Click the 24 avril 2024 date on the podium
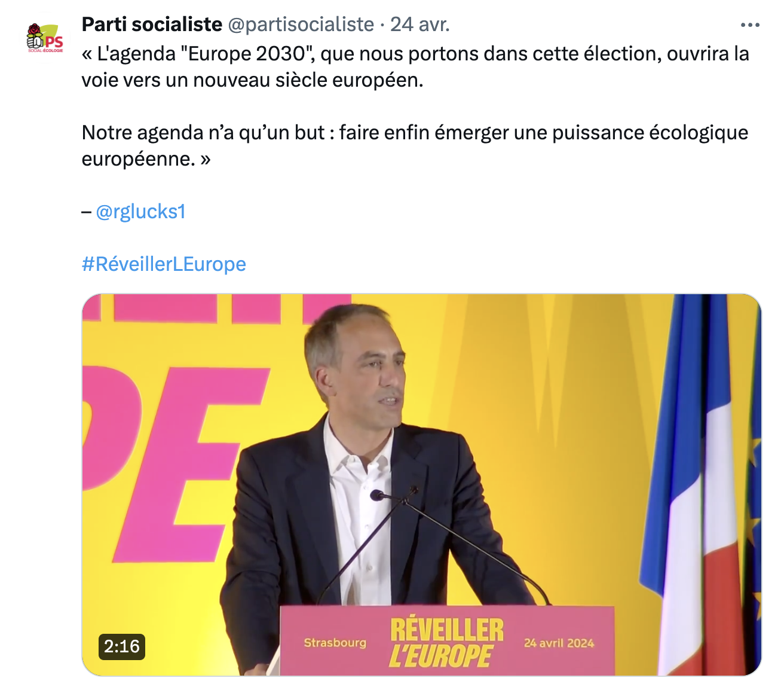 [x=559, y=643]
